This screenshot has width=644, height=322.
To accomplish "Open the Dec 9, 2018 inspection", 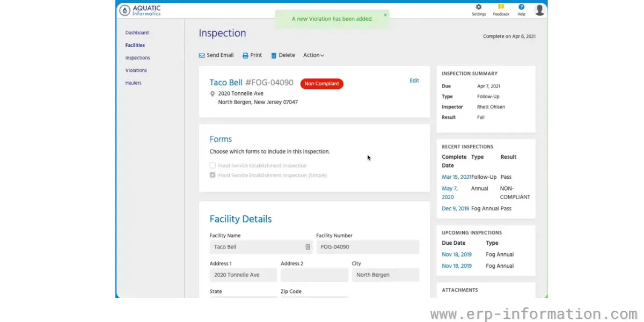I will (x=456, y=208).
